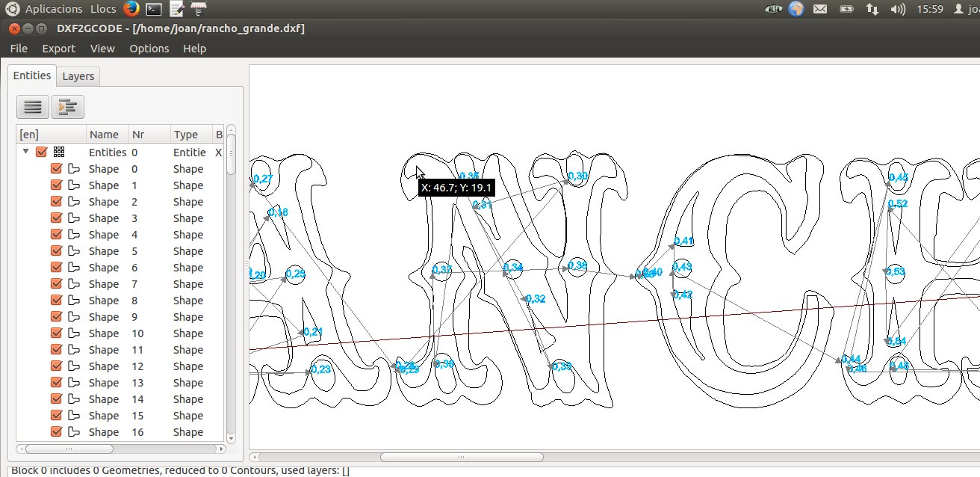Image resolution: width=980 pixels, height=477 pixels.
Task: Uncheck the Shape 0 checkbox
Action: click(x=56, y=169)
